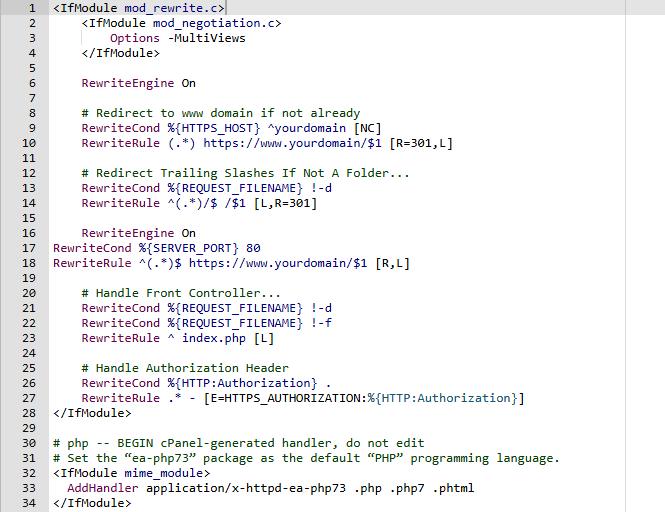Click '!-d' on line 21

pyautogui.click(x=321, y=308)
